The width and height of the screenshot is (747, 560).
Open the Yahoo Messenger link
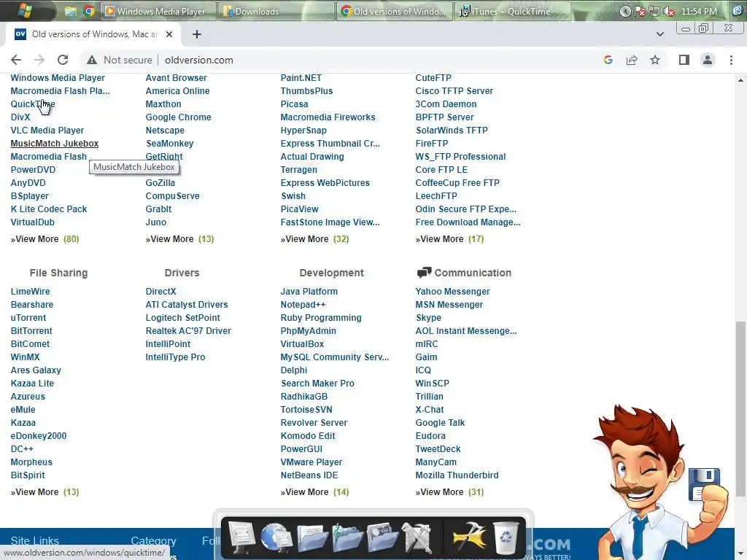click(x=452, y=292)
